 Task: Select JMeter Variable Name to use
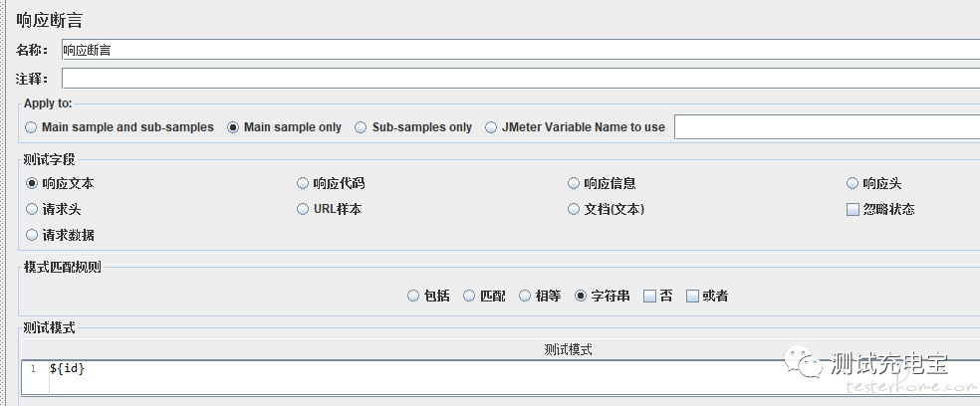[575, 127]
